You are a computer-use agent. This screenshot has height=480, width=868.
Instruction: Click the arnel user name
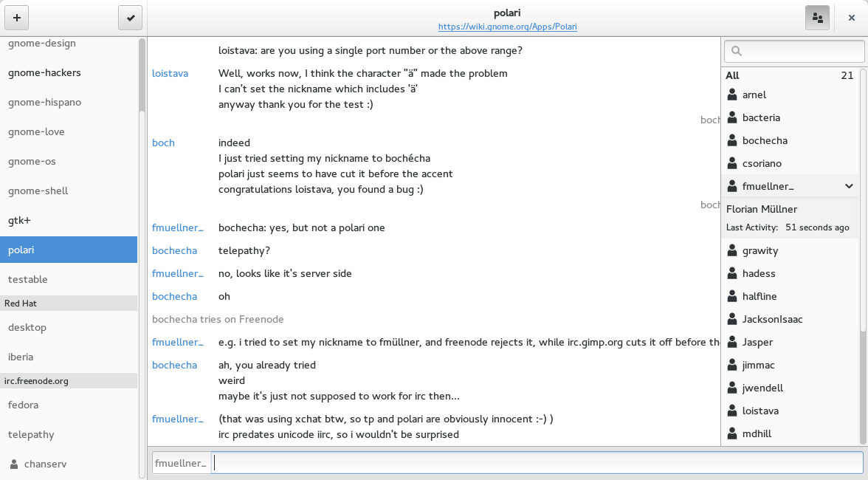(754, 95)
